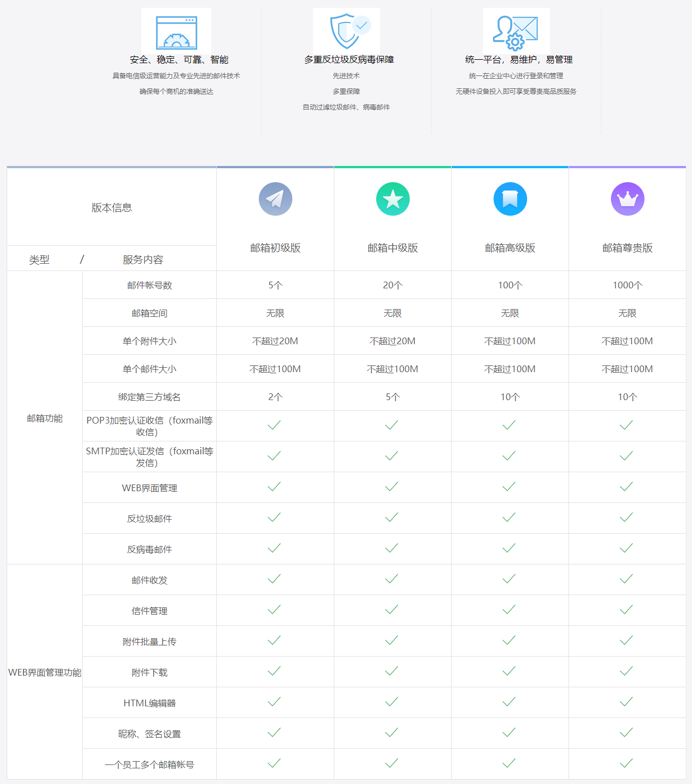Select the 邮箱高级版 column title
Viewport: 692px width, 784px height.
tap(510, 248)
